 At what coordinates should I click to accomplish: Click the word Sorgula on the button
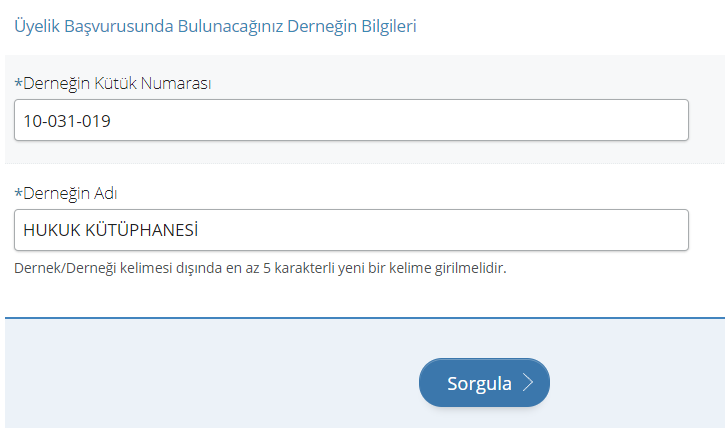coord(479,384)
